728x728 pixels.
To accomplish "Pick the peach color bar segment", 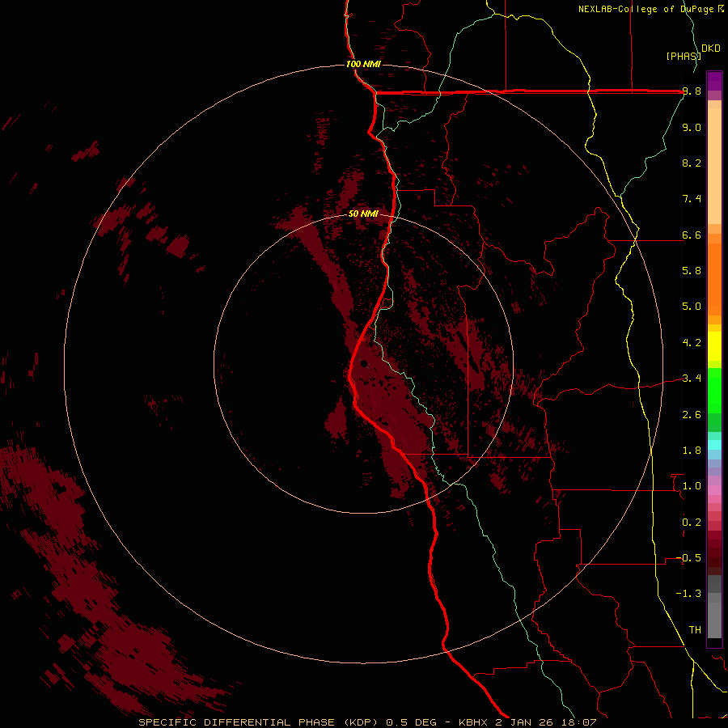I will click(x=714, y=166).
